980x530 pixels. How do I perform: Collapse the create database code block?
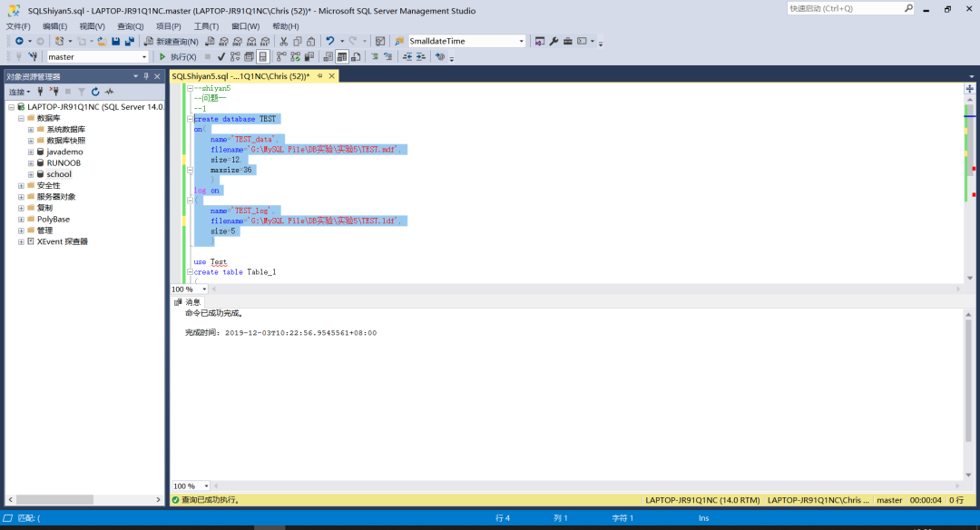click(190, 119)
